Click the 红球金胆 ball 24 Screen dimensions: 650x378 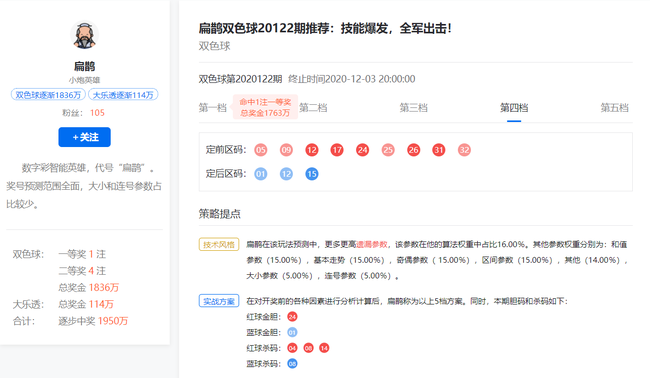click(292, 317)
